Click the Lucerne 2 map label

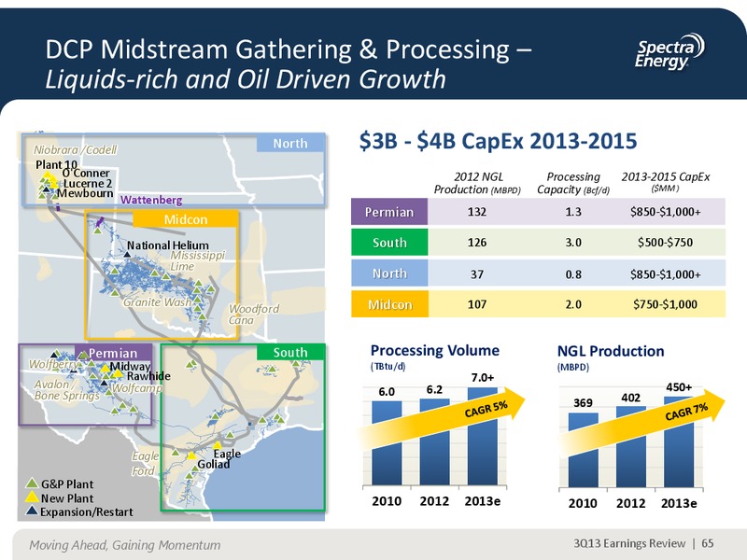pyautogui.click(x=87, y=183)
